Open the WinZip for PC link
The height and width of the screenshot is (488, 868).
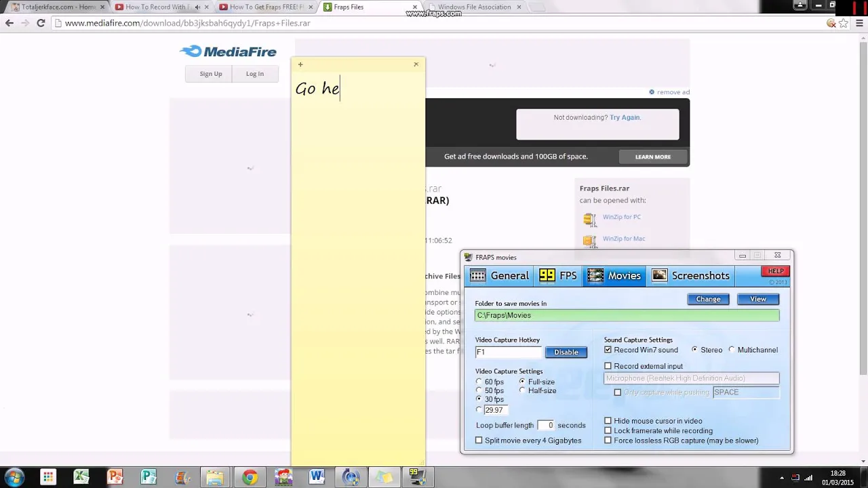(x=621, y=217)
